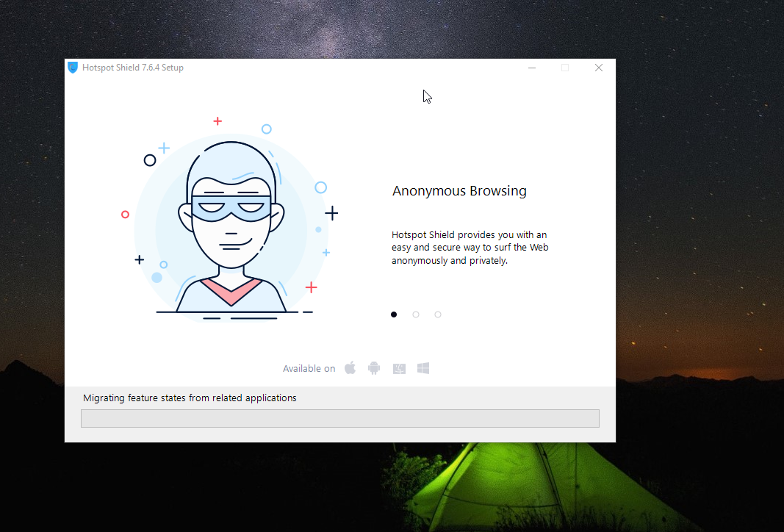This screenshot has height=532, width=784.
Task: Click the 'Hotspot Shield provides you' description paragraph
Action: [470, 248]
